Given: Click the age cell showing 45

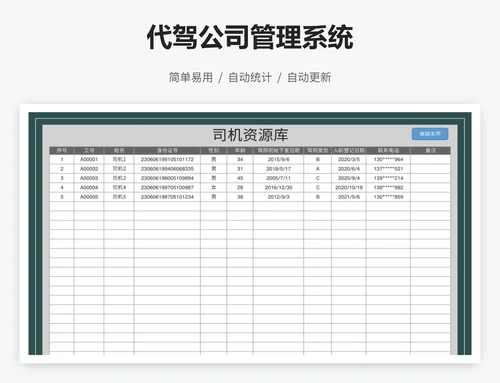Looking at the screenshot, I should 240,178.
